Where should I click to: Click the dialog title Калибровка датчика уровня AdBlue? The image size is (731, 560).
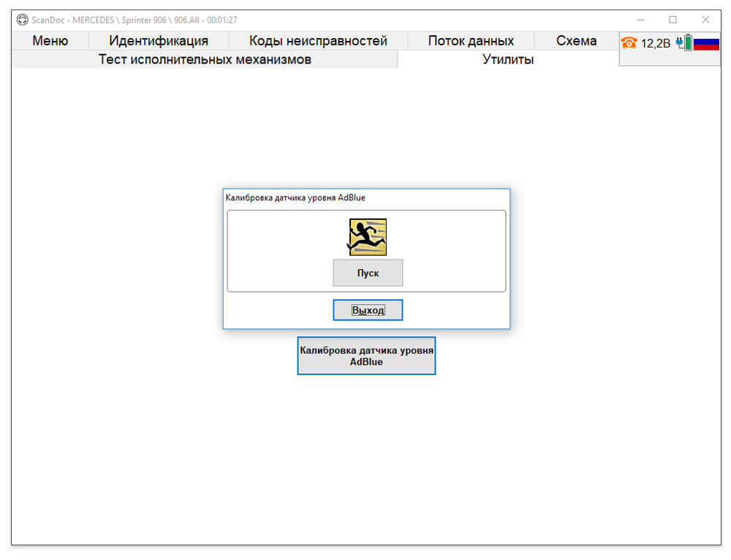pos(295,197)
